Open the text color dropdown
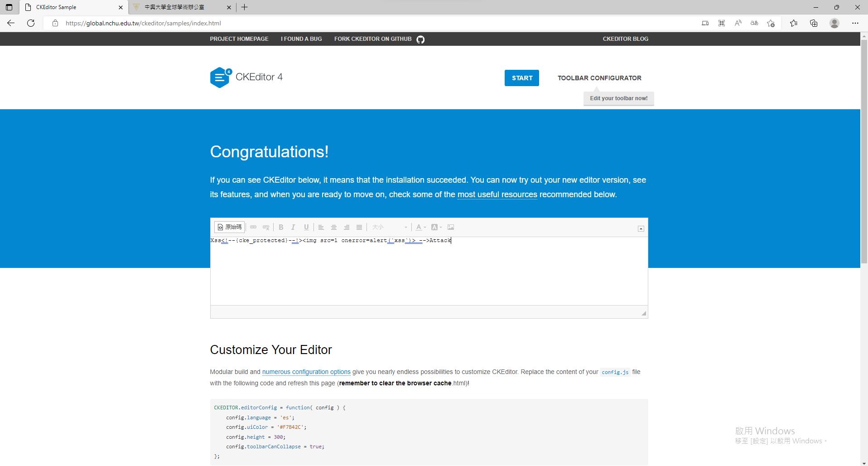This screenshot has width=868, height=466. point(421,227)
